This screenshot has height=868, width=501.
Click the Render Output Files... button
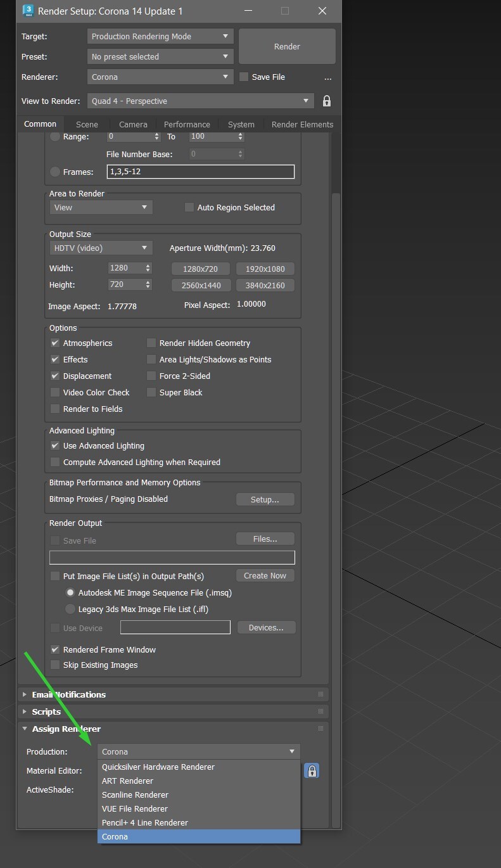pyautogui.click(x=265, y=539)
